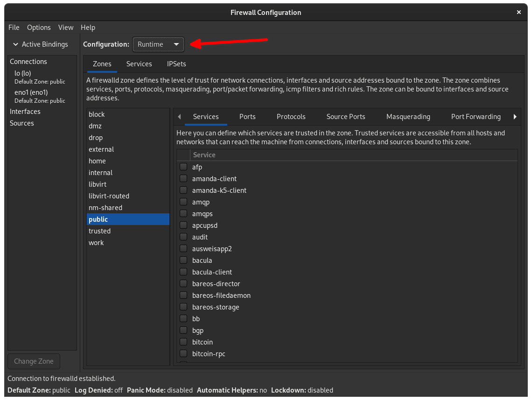Select the trusted zone
The height and width of the screenshot is (401, 532).
tap(99, 231)
